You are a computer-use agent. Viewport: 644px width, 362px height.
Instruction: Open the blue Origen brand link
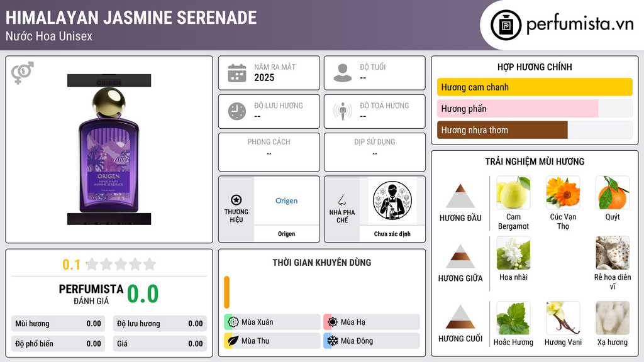click(286, 200)
